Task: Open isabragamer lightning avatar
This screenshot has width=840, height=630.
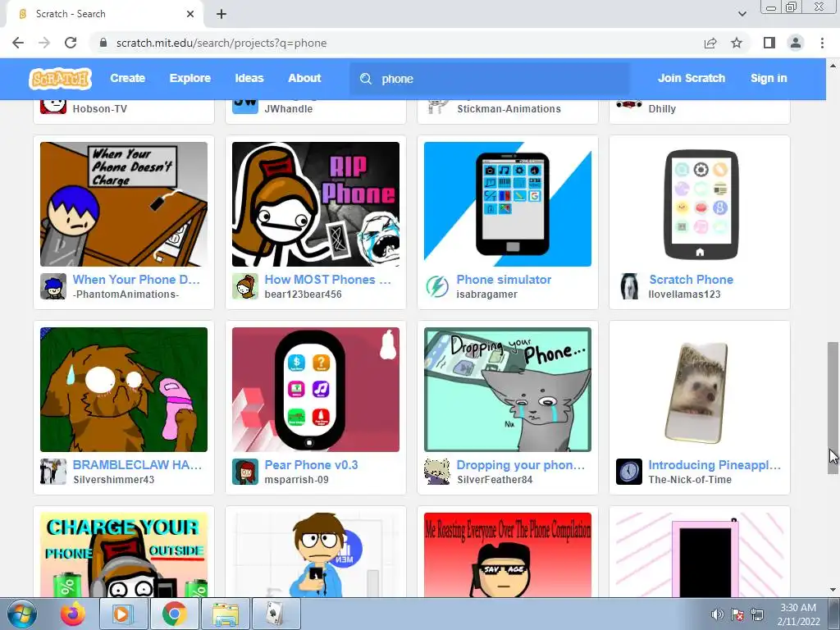Action: tap(436, 286)
